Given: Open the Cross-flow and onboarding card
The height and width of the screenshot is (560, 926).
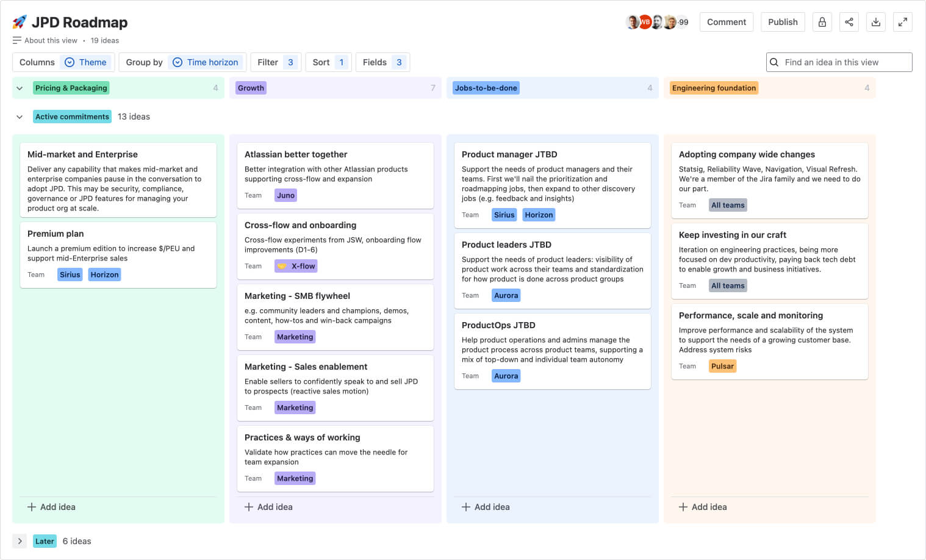Looking at the screenshot, I should (x=336, y=246).
